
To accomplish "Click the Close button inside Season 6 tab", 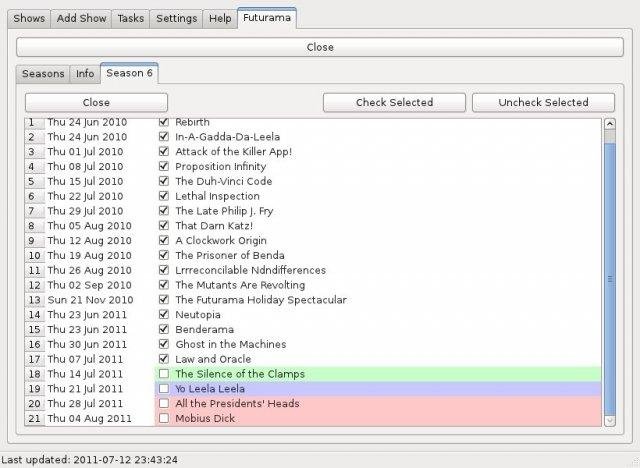I will (x=96, y=102).
